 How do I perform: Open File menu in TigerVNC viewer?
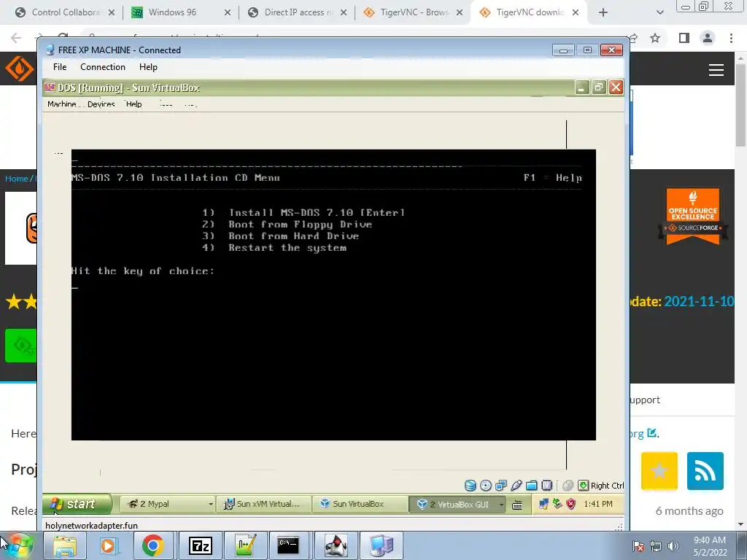pyautogui.click(x=60, y=67)
